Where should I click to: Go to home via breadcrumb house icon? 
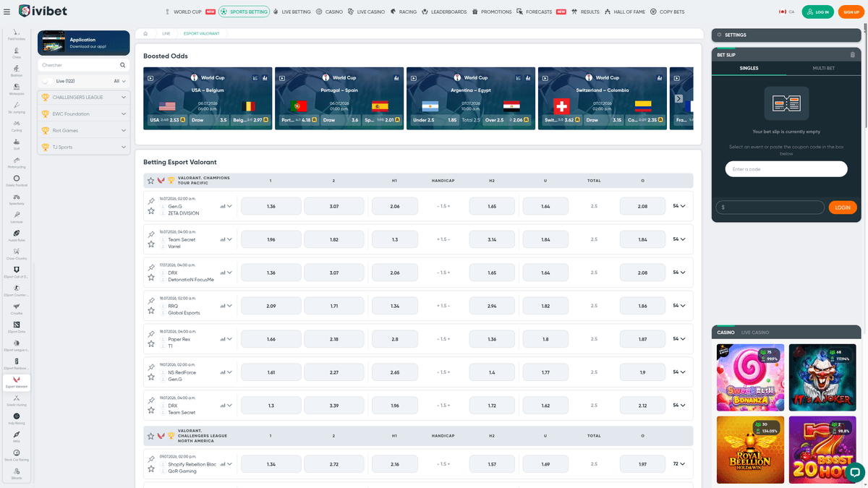pyautogui.click(x=145, y=34)
